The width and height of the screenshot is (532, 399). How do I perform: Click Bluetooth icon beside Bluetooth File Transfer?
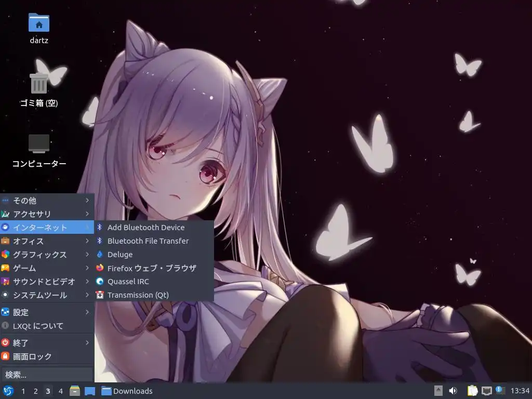tap(100, 241)
